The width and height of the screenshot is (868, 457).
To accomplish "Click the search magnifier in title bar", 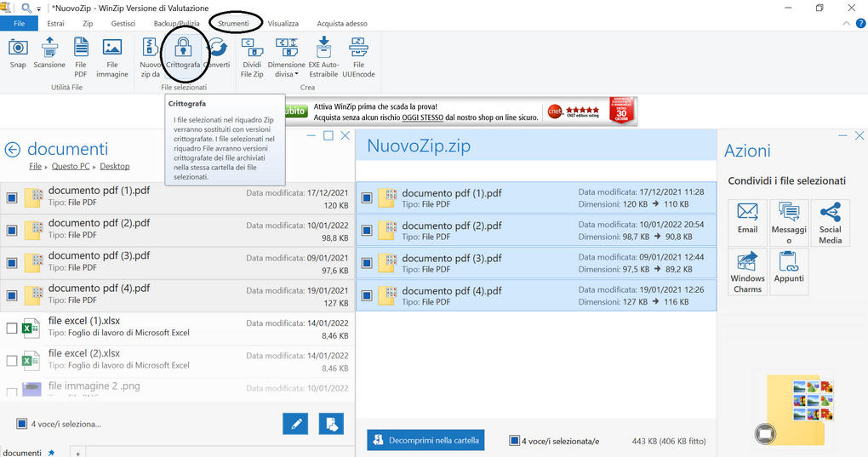I will (26, 9).
